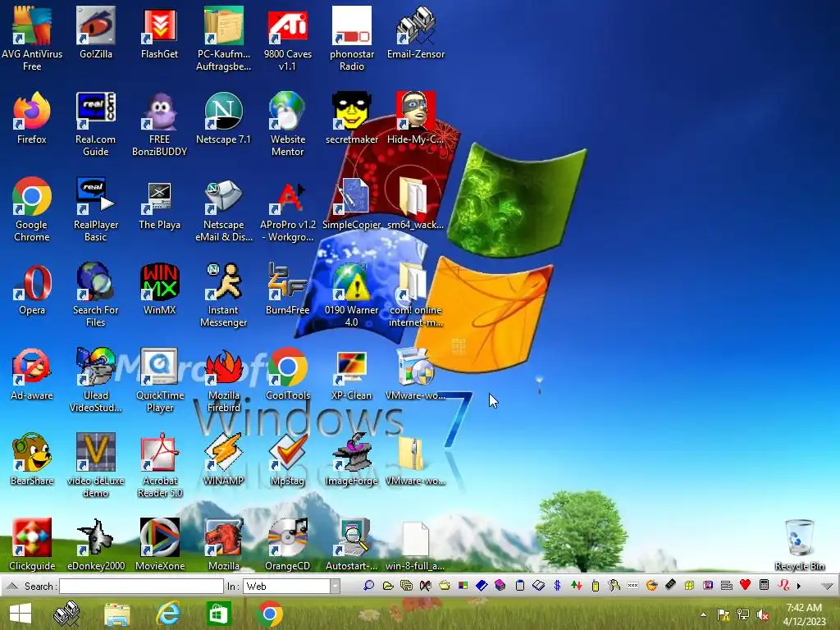Open the WinMX shortcut
The image size is (840, 630).
[160, 288]
